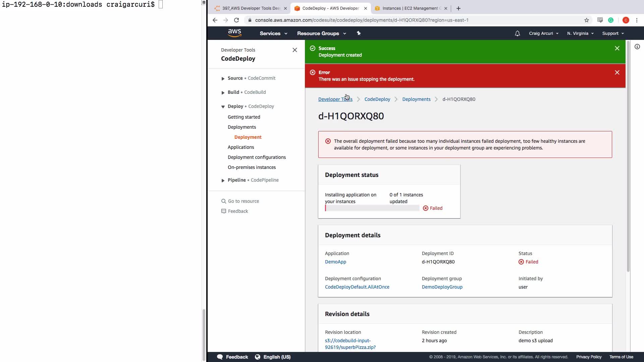Open the notifications bell icon
Viewport: 644px width, 362px height.
click(x=517, y=34)
